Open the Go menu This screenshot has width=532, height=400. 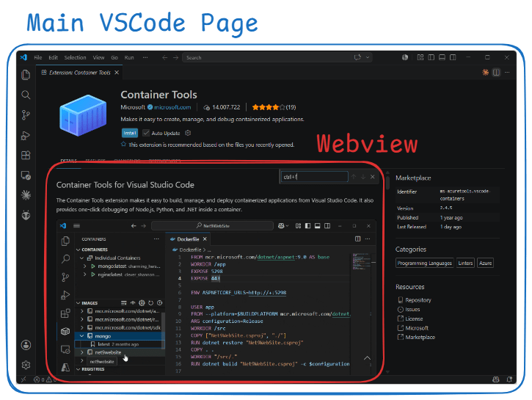(114, 58)
